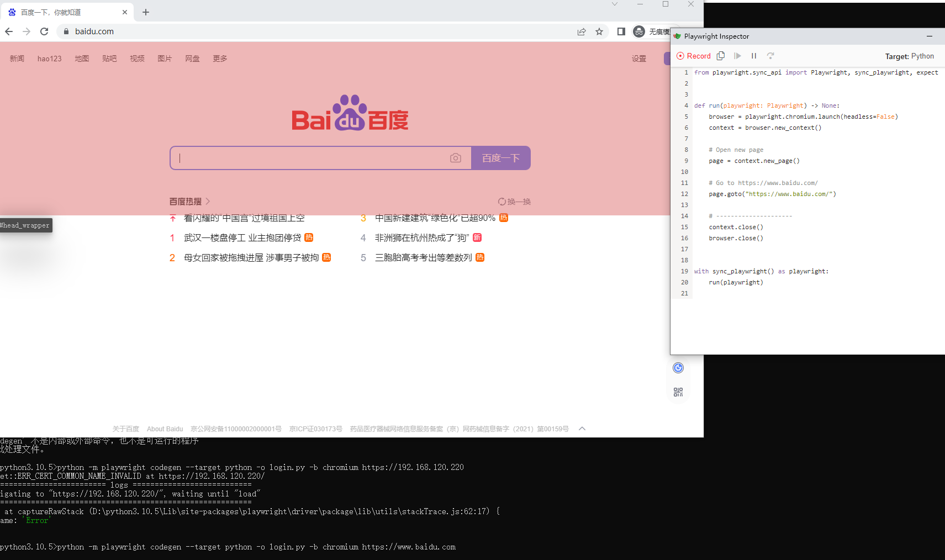The image size is (945, 560).
Task: Click the Baidu logo
Action: point(350,113)
